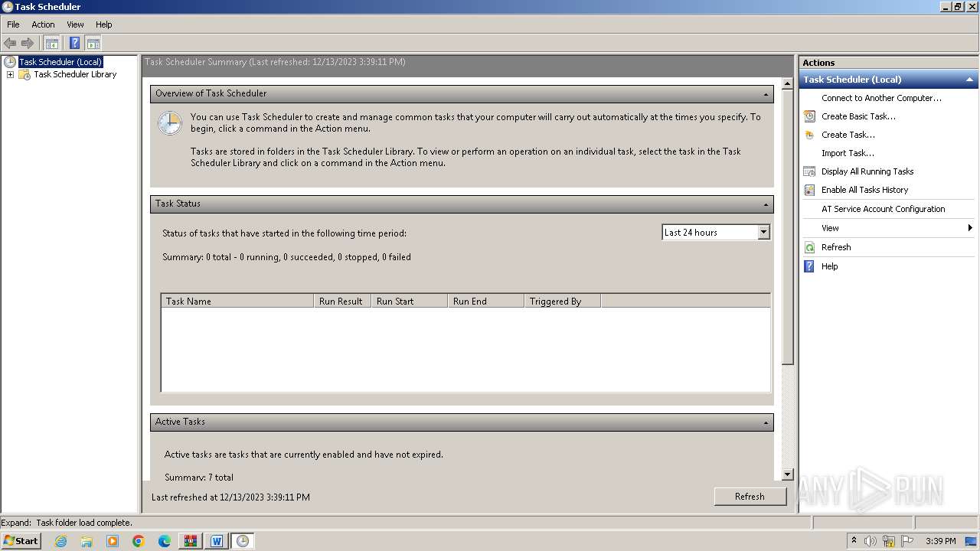The image size is (980, 551).
Task: Click the 3:39 PM taskbar clock
Action: point(940,541)
